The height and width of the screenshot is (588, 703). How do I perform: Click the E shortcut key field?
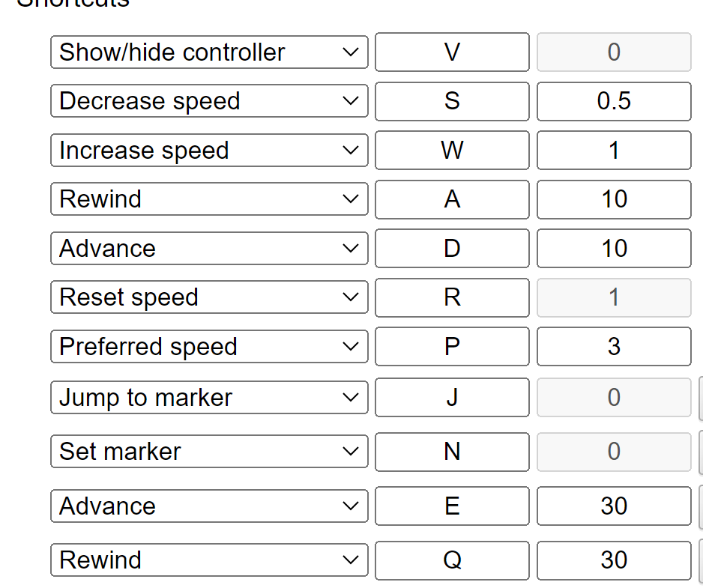(x=452, y=506)
